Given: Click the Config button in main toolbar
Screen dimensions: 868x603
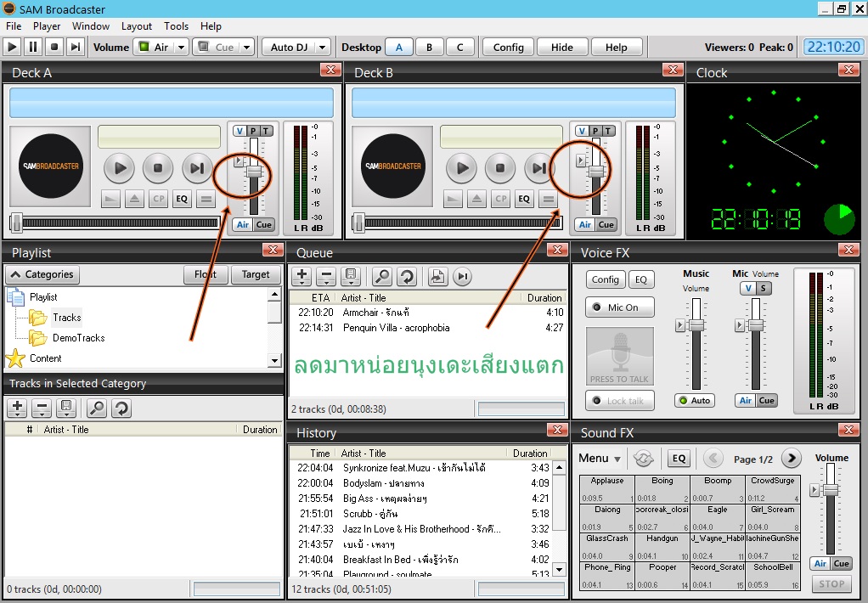Looking at the screenshot, I should [x=508, y=47].
